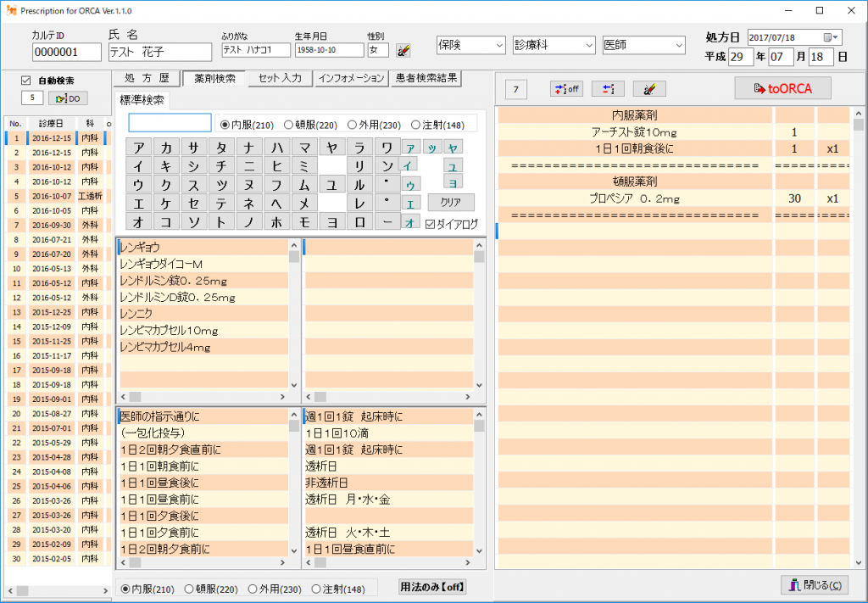
Task: Open the 医師 dropdown list
Action: tap(643, 45)
